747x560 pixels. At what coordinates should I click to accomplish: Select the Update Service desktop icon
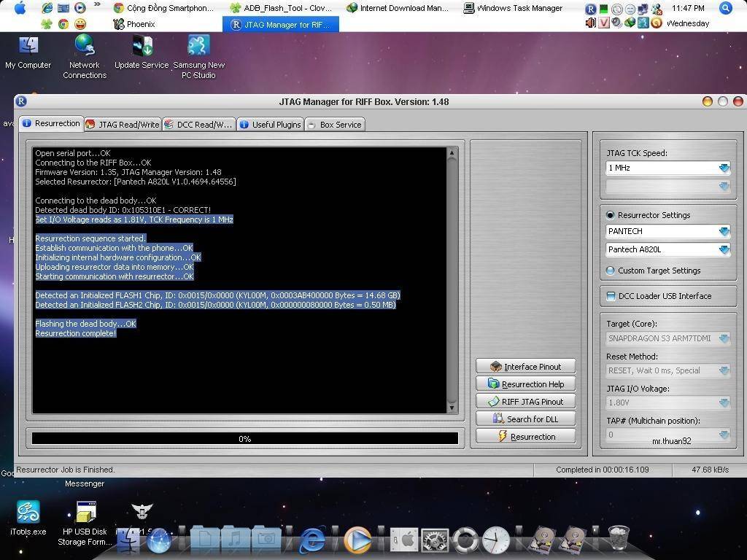pyautogui.click(x=142, y=52)
